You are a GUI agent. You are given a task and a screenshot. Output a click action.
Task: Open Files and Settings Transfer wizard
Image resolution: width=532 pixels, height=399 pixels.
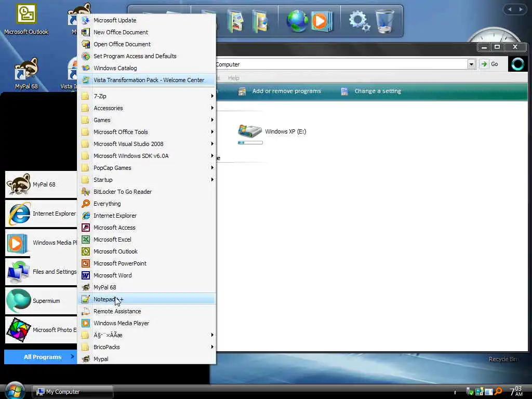pos(41,272)
